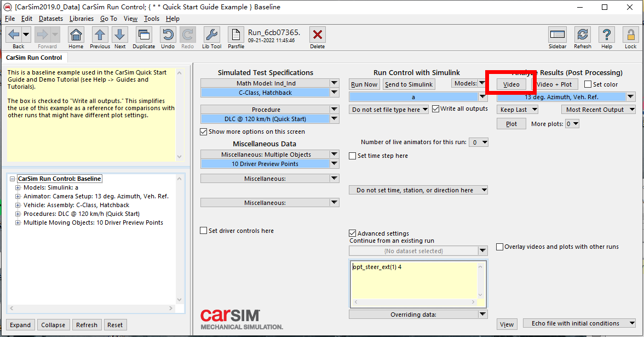Click the yellow notes text area
This screenshot has height=337, width=644.
[91, 115]
